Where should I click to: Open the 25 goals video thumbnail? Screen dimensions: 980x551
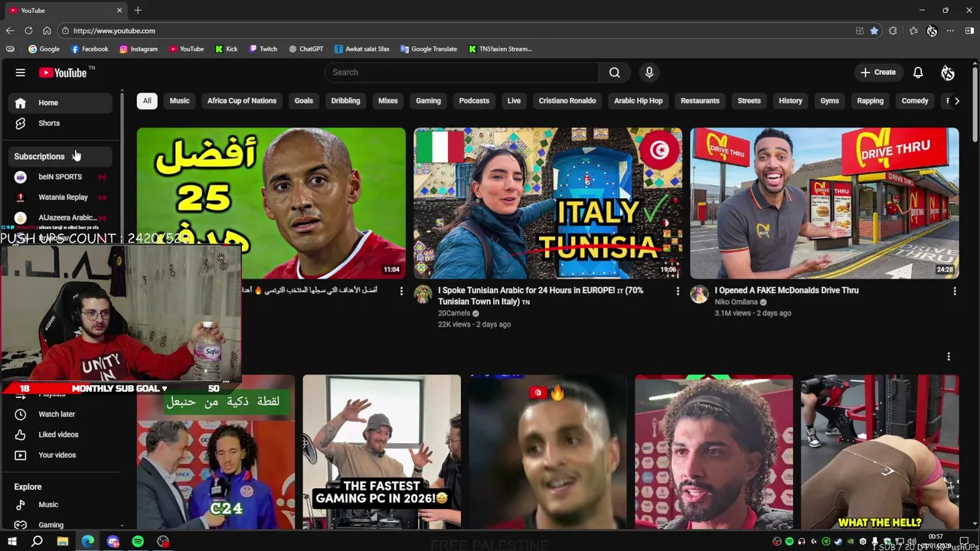271,203
